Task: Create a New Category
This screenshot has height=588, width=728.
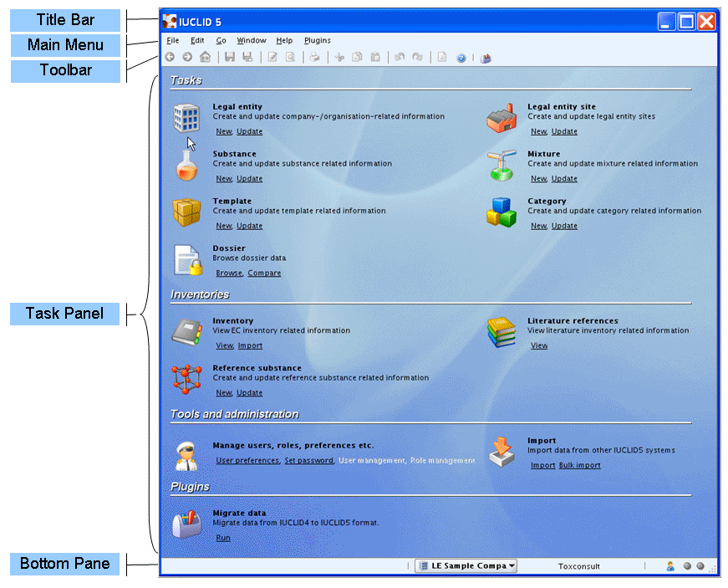Action: [x=539, y=226]
